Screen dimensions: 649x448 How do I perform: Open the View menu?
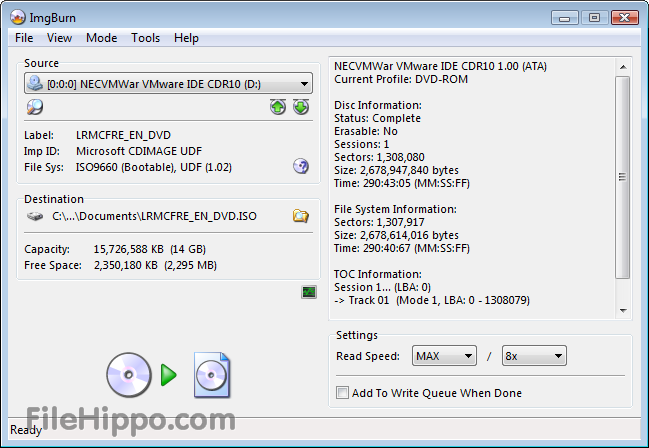pyautogui.click(x=59, y=38)
